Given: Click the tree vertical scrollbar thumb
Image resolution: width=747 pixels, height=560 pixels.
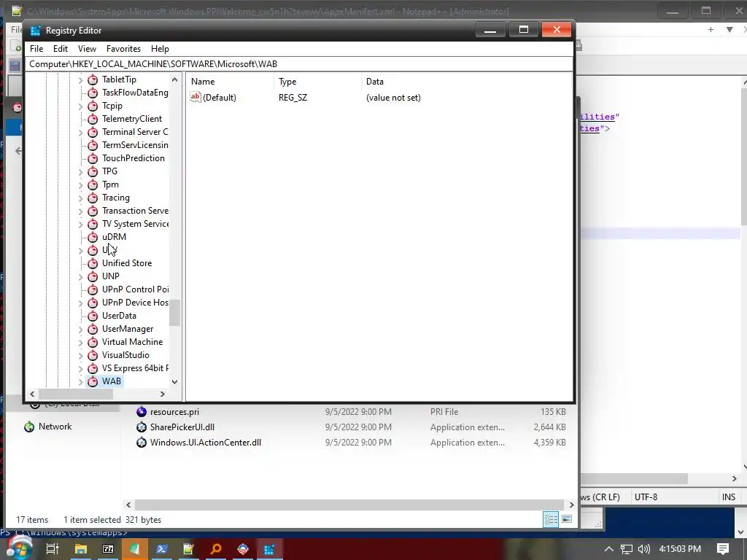Looking at the screenshot, I should (175, 313).
